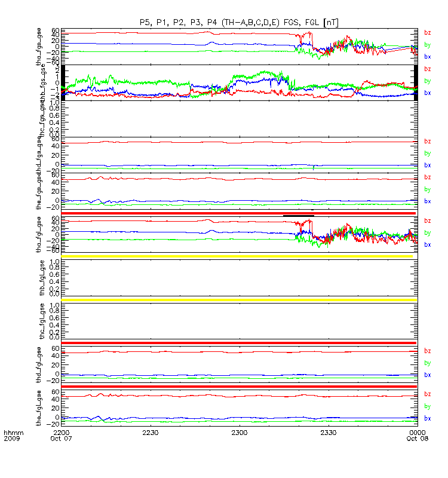Click the bx legend of thd_fgl_gse panel
This screenshot has width=448, height=478.
pyautogui.click(x=428, y=375)
